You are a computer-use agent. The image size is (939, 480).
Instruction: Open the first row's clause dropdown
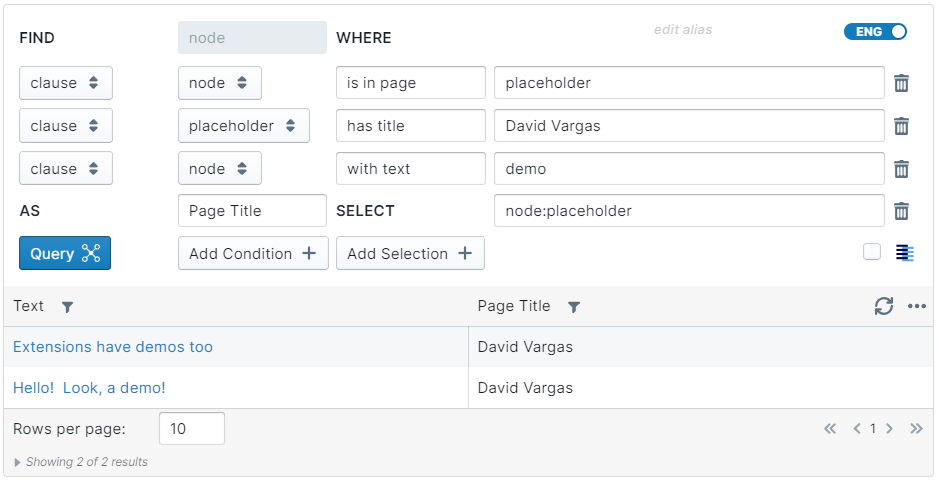coord(66,83)
